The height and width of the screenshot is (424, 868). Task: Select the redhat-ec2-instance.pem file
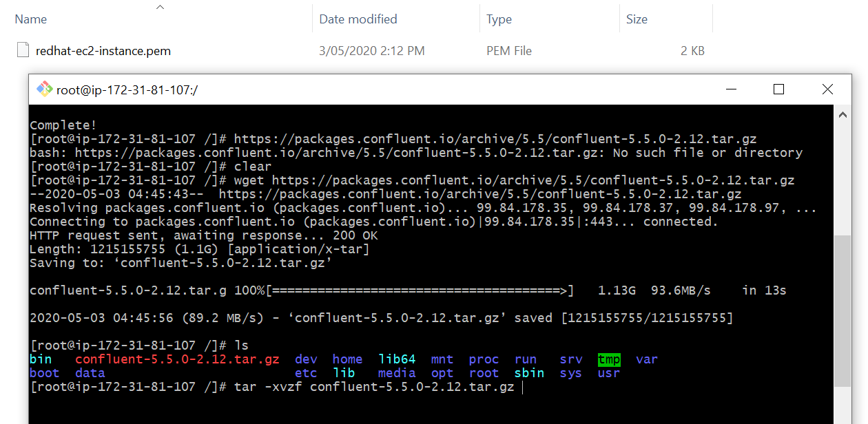103,50
